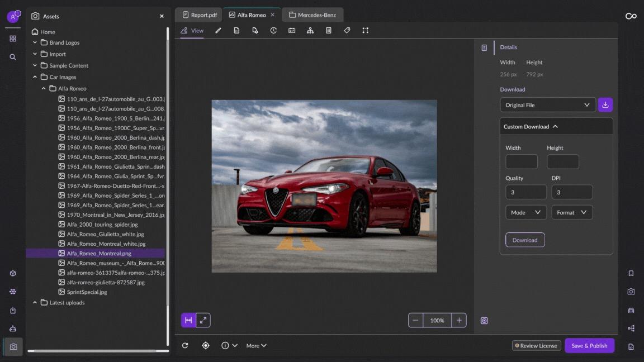Screen dimensions: 644x362
Task: Open the Mode dropdown
Action: coord(525,212)
